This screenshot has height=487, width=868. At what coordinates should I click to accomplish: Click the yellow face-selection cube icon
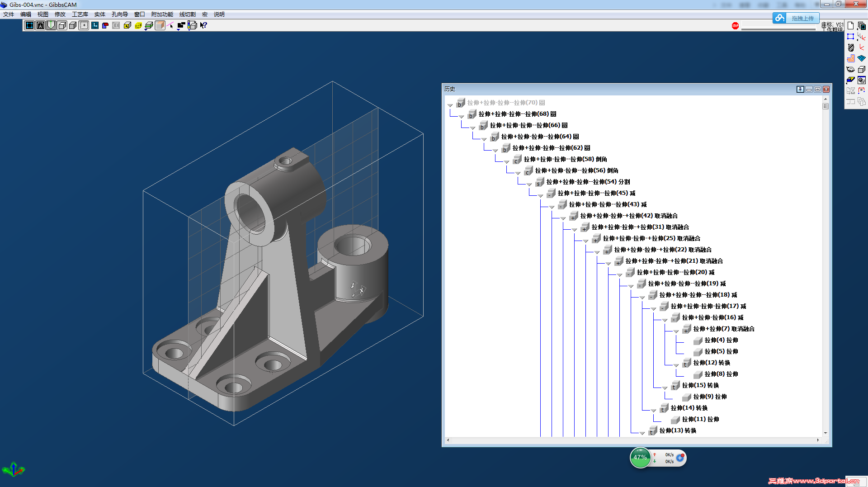pos(127,25)
